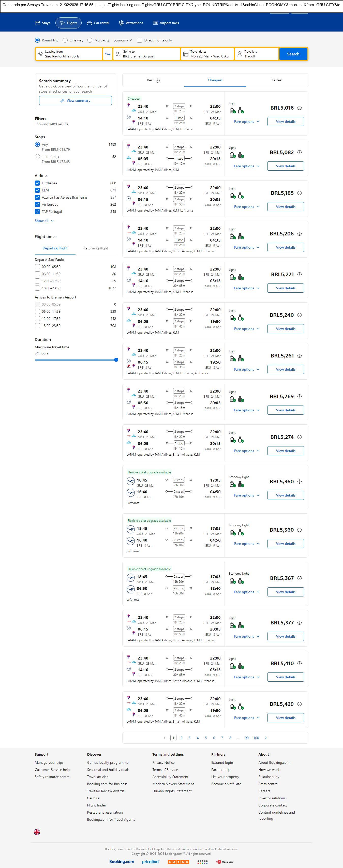The image size is (343, 868).
Task: Click the swap origin and destination arrows icon
Action: pyautogui.click(x=108, y=54)
